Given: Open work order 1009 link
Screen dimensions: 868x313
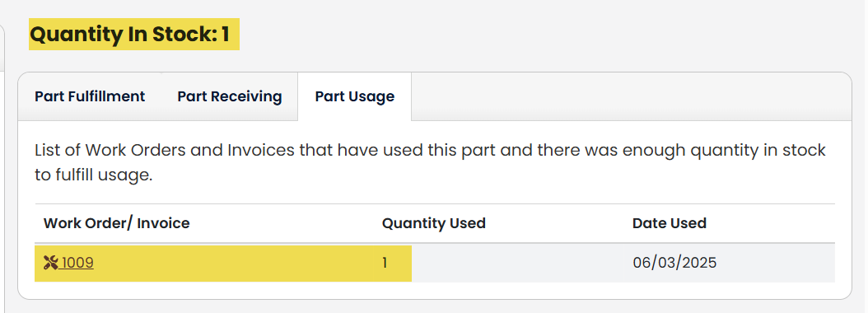Looking at the screenshot, I should pos(77,263).
